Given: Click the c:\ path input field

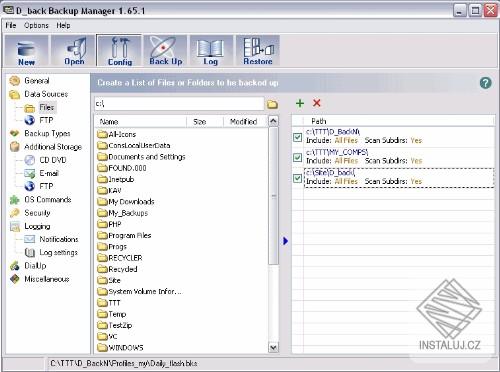Looking at the screenshot, I should (x=179, y=104).
